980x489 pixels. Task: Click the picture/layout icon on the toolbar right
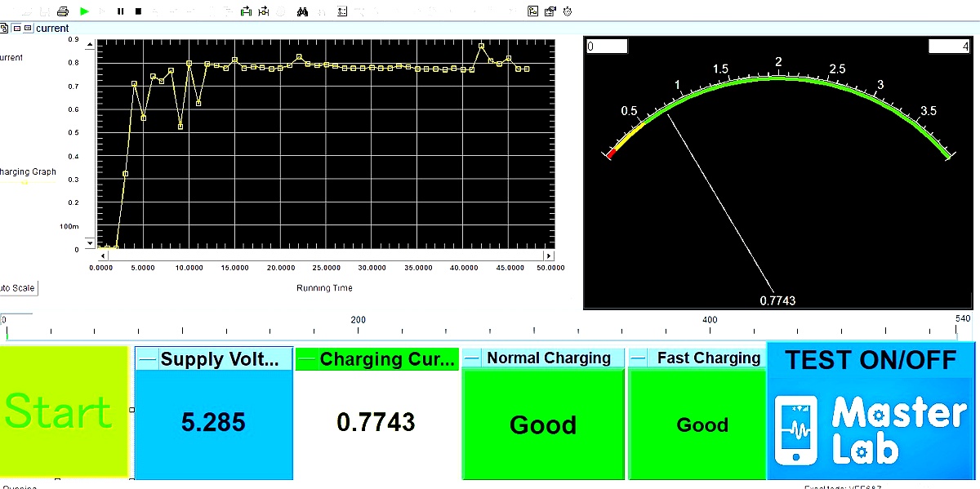pos(532,11)
